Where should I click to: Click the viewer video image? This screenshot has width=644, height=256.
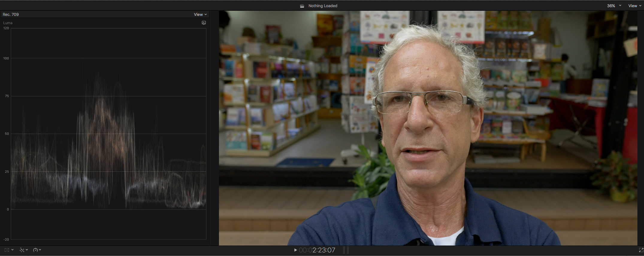(x=428, y=128)
